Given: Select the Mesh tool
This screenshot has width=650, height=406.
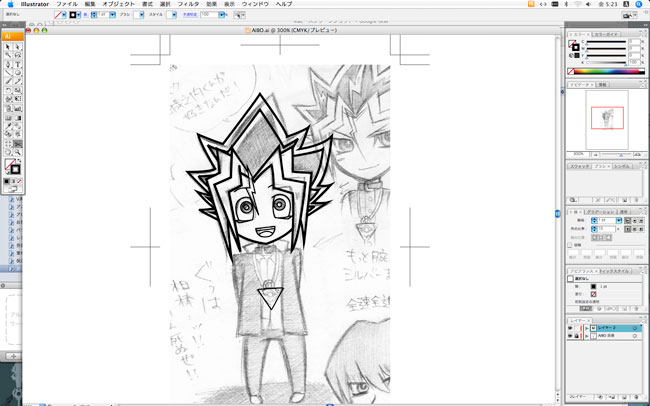Looking at the screenshot, I should click(8, 118).
